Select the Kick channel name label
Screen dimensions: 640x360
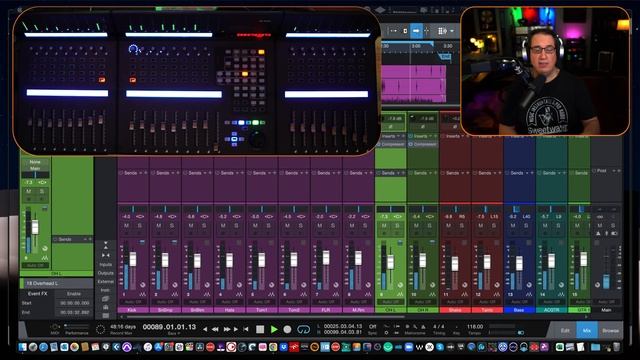(133, 310)
